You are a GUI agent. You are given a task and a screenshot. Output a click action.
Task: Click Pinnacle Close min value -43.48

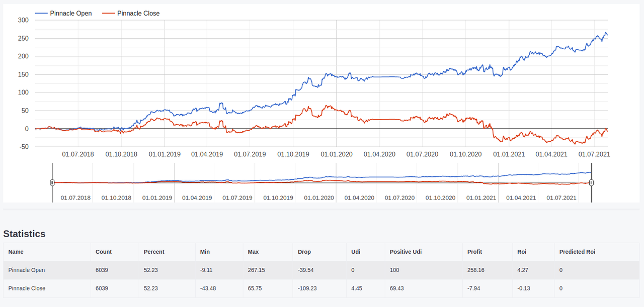208,288
